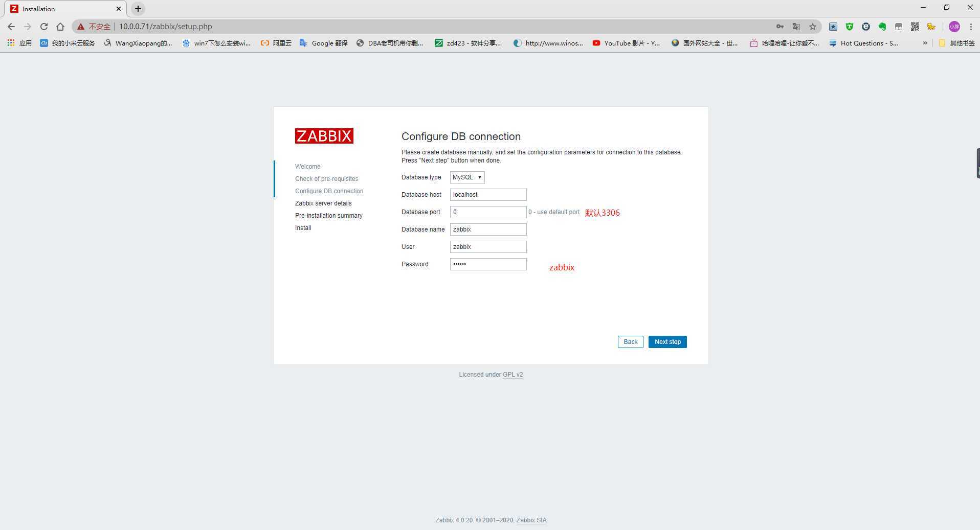This screenshot has height=530, width=980.
Task: Open the DBA老司机 bookmark
Action: (x=390, y=43)
